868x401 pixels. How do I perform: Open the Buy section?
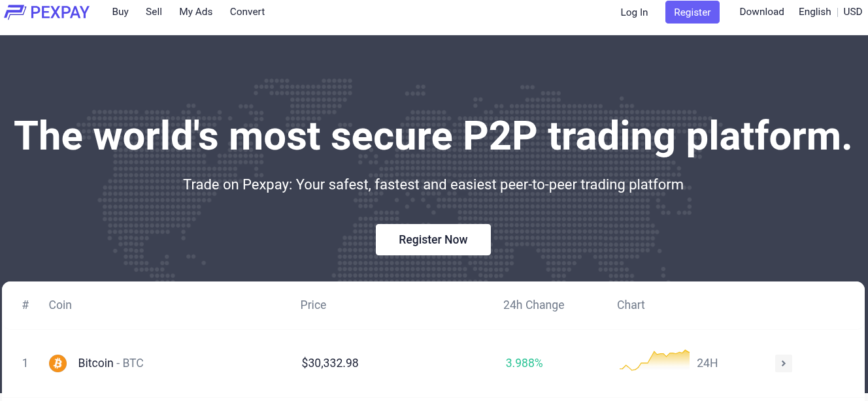pos(120,12)
